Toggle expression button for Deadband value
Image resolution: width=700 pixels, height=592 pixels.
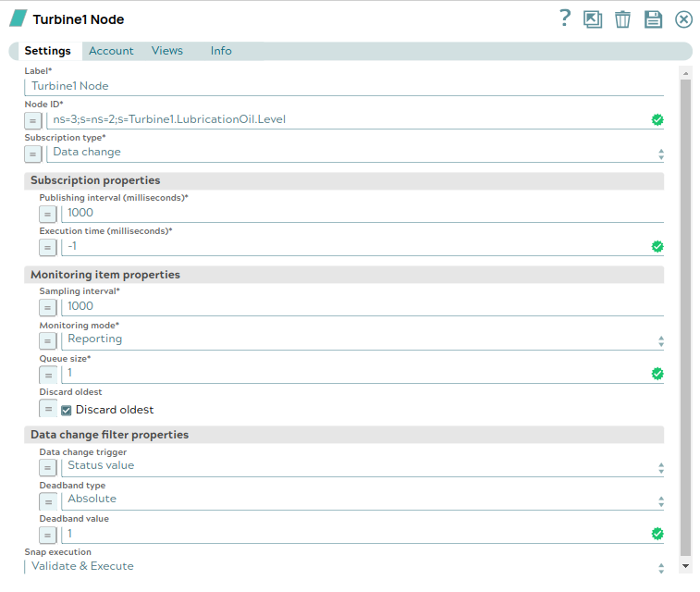(47, 535)
